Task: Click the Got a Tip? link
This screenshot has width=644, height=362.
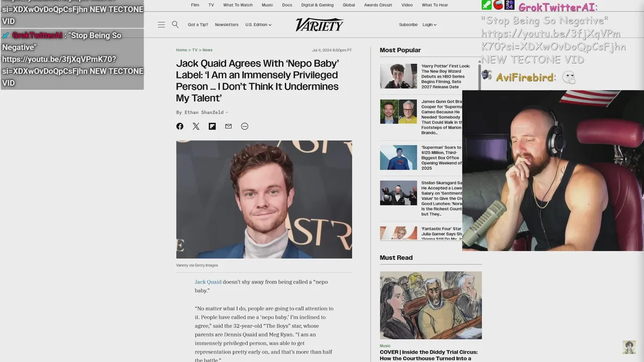Action: 198,25
